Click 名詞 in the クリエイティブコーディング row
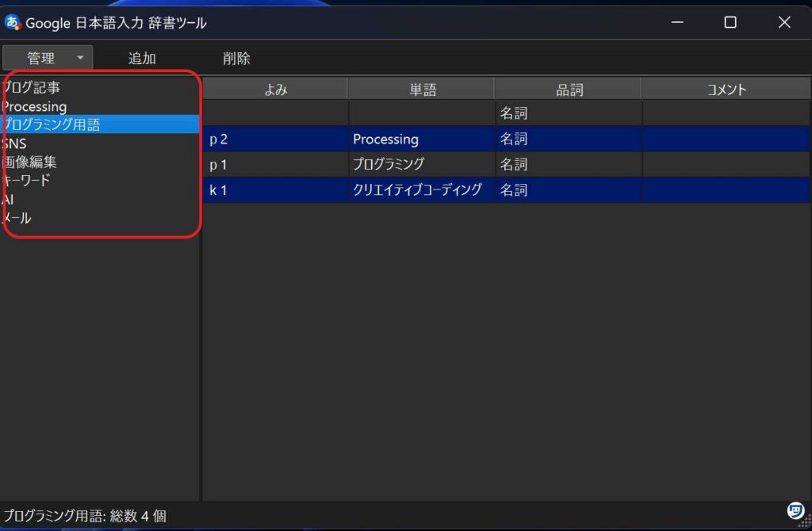 click(x=569, y=190)
